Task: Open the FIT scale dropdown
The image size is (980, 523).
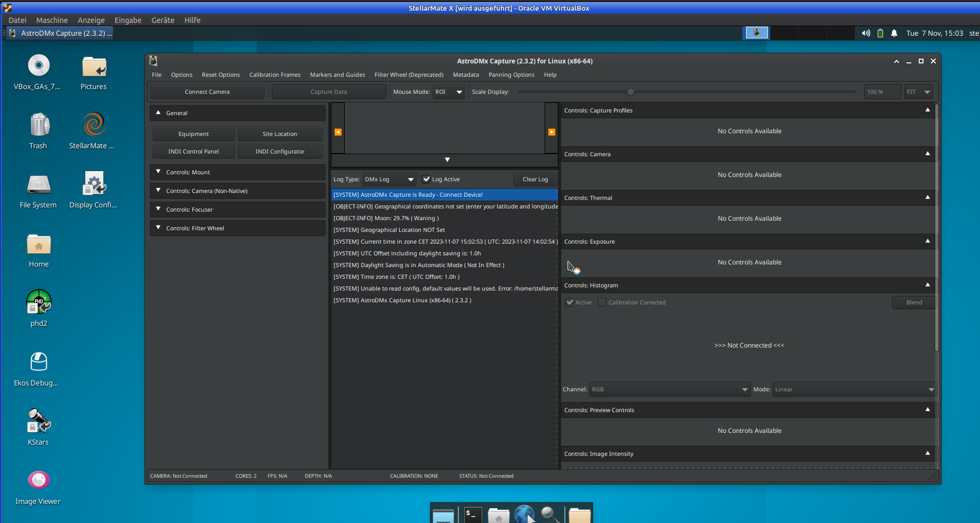Action: click(919, 92)
